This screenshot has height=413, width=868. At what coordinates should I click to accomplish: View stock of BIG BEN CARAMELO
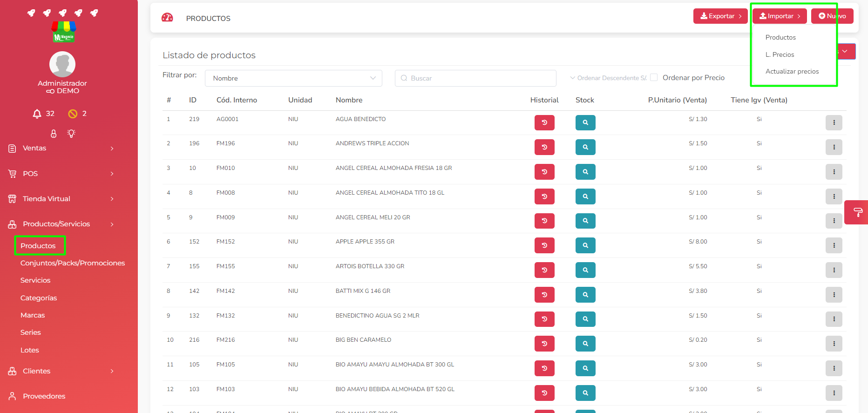point(585,344)
